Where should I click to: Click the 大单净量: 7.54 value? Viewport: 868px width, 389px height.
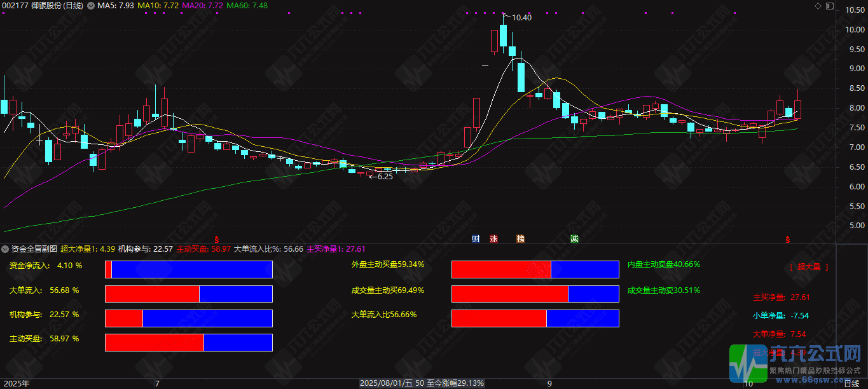coord(780,334)
